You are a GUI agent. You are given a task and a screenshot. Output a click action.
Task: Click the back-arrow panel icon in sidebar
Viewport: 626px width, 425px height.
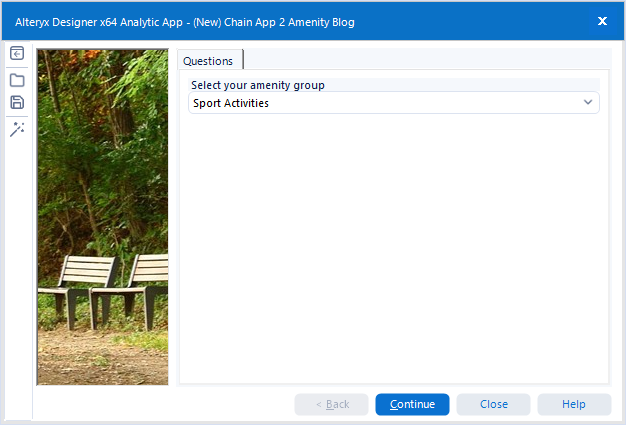point(17,53)
